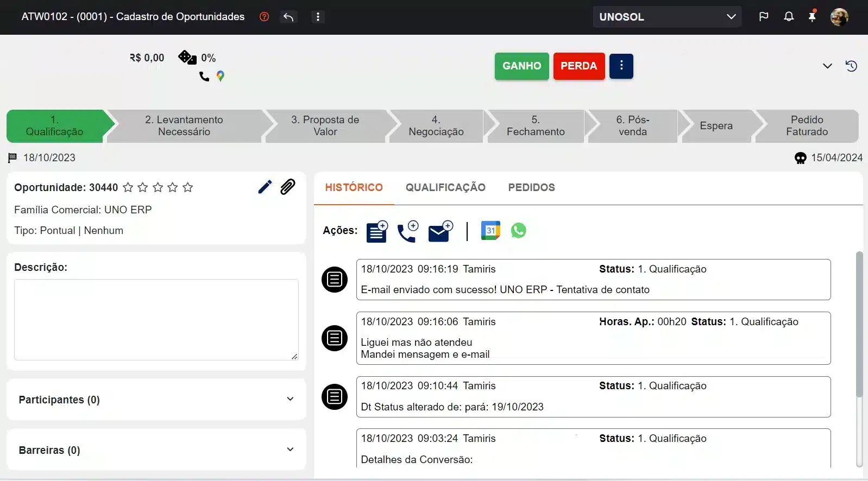Switch to the QUALIFICAÇÃO tab
Viewport: 868px width, 481px height.
point(445,188)
